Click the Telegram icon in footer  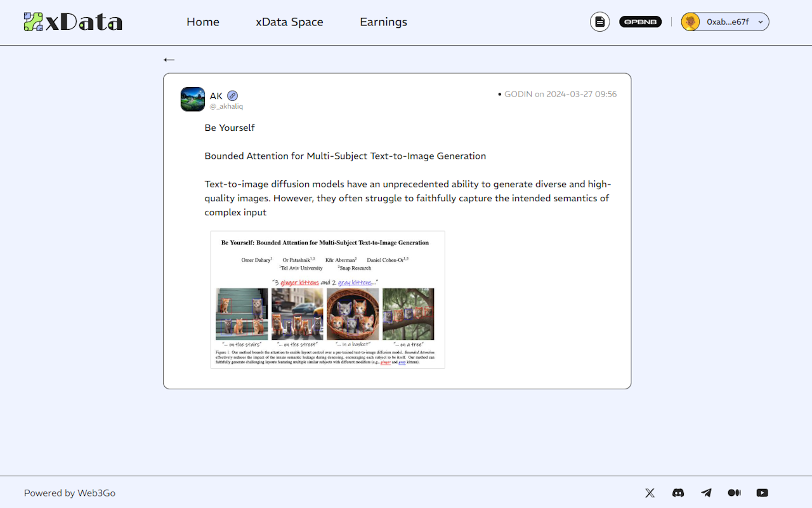(x=705, y=493)
